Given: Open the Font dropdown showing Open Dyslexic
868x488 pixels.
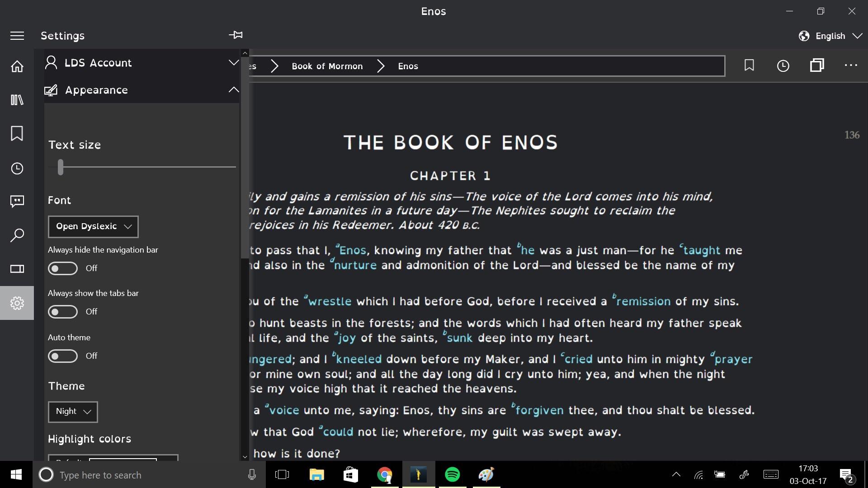Looking at the screenshot, I should click(93, 226).
